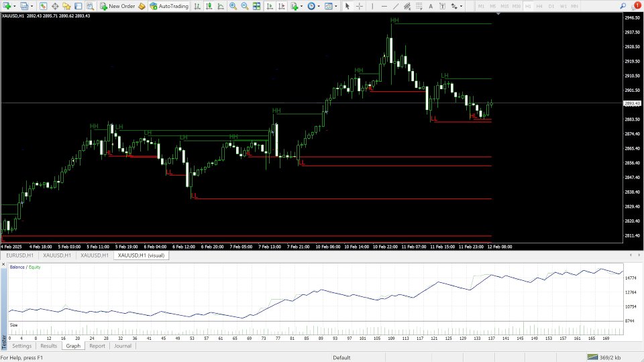Switch to Bar Chart display

pos(197,6)
